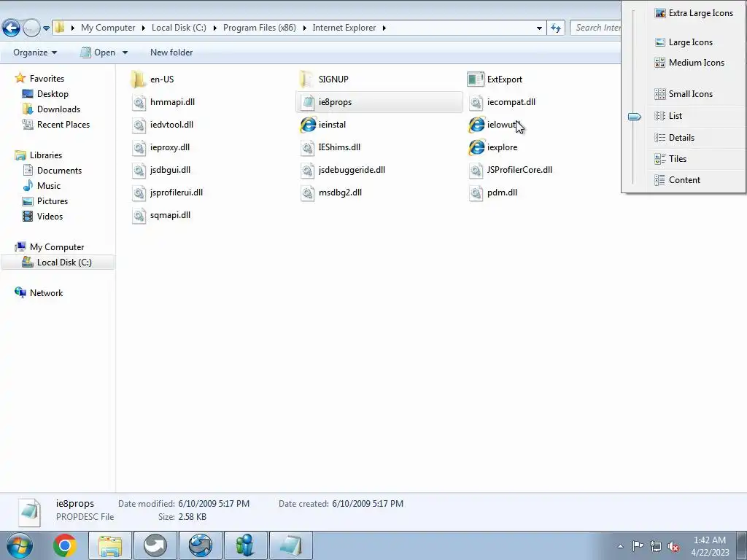747x560 pixels.
Task: Open Downloads in Favorites
Action: click(58, 109)
